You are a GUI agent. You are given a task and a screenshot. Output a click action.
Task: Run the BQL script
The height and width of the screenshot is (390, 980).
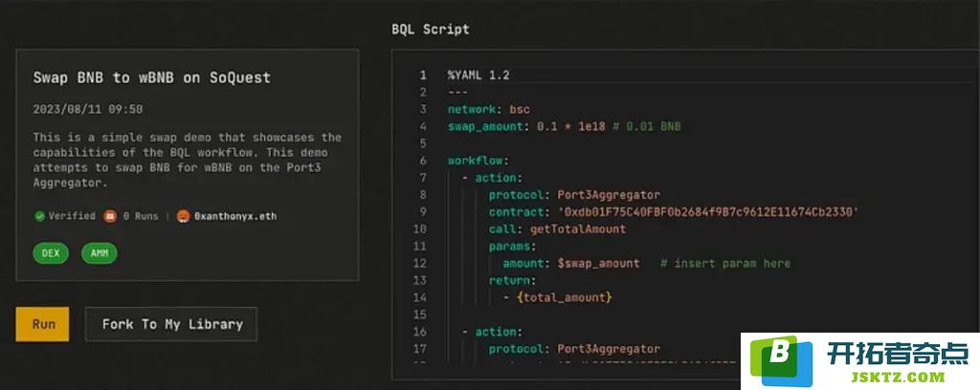[x=42, y=324]
